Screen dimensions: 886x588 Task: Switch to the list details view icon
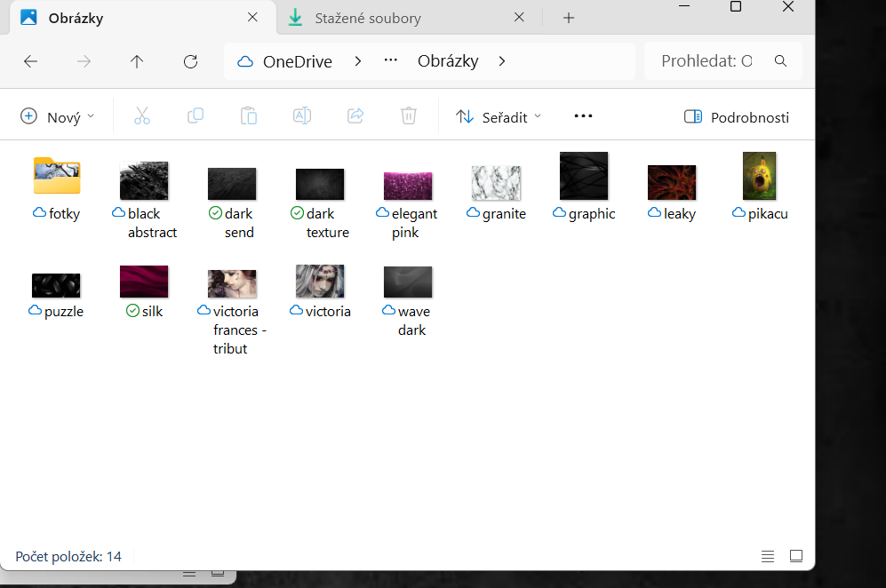click(x=767, y=556)
